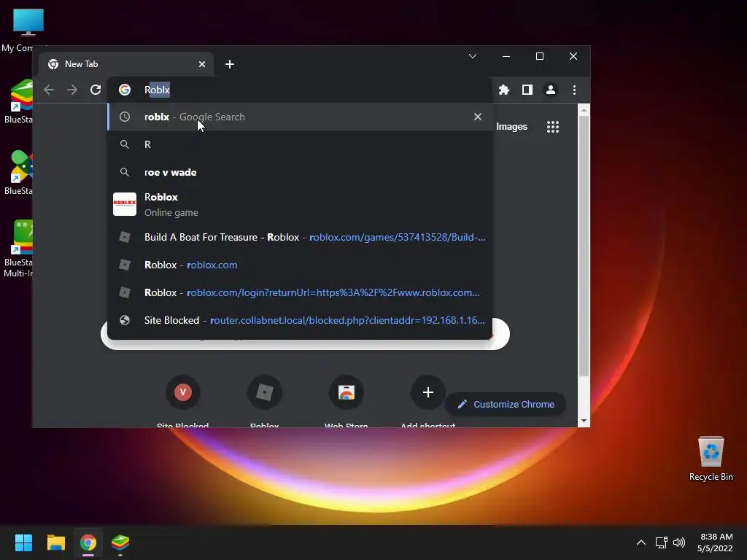This screenshot has height=560, width=747.
Task: Open the Roblox shortcut tile
Action: coord(264,400)
